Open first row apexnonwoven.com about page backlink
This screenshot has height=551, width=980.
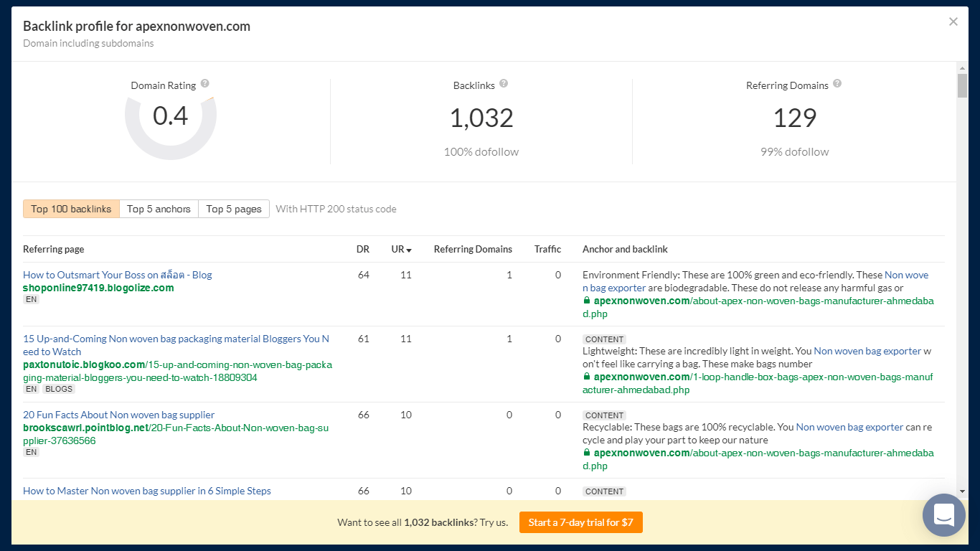click(758, 307)
